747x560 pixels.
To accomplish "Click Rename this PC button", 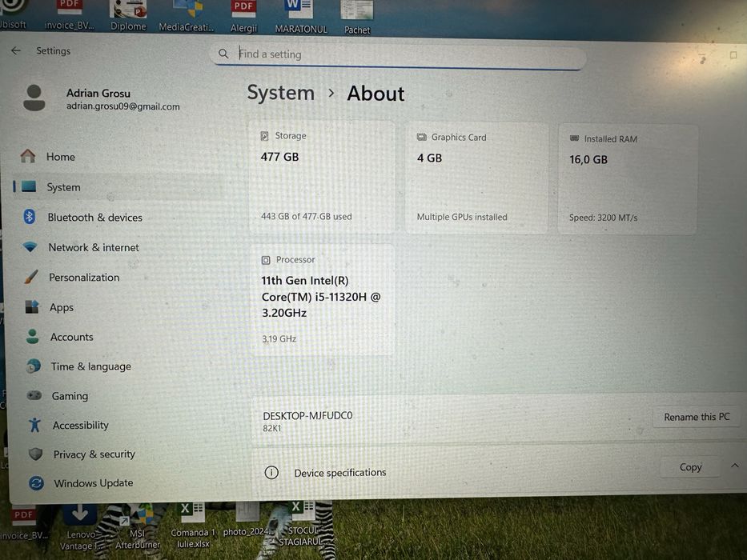I will tap(697, 417).
